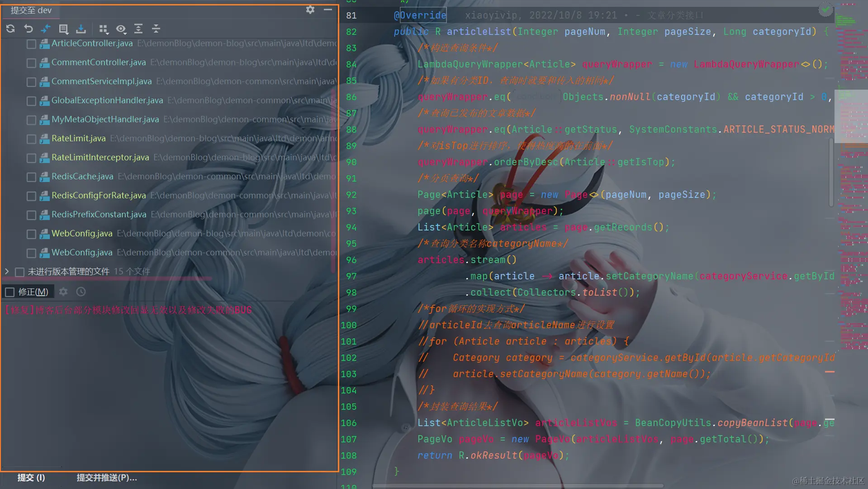Select CommentServiceImpl.java in the changes list
868x489 pixels.
point(101,81)
